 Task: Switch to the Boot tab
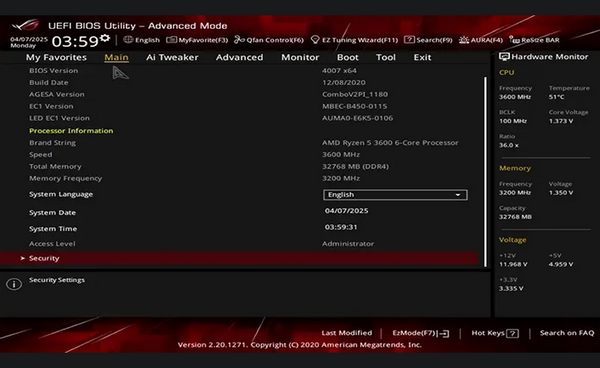coord(347,57)
